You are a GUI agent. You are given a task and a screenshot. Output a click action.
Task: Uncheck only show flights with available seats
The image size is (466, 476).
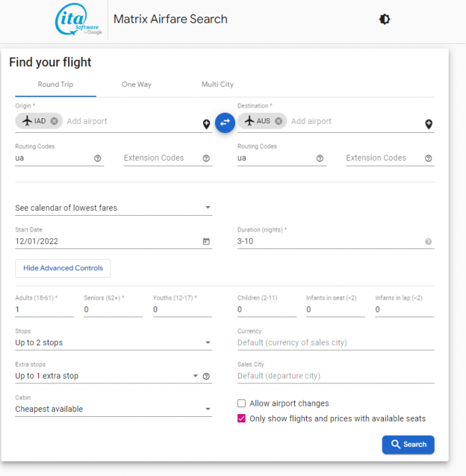241,418
